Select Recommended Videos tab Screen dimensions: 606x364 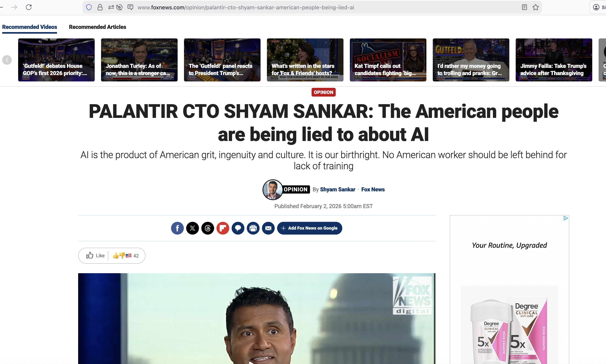coord(30,27)
